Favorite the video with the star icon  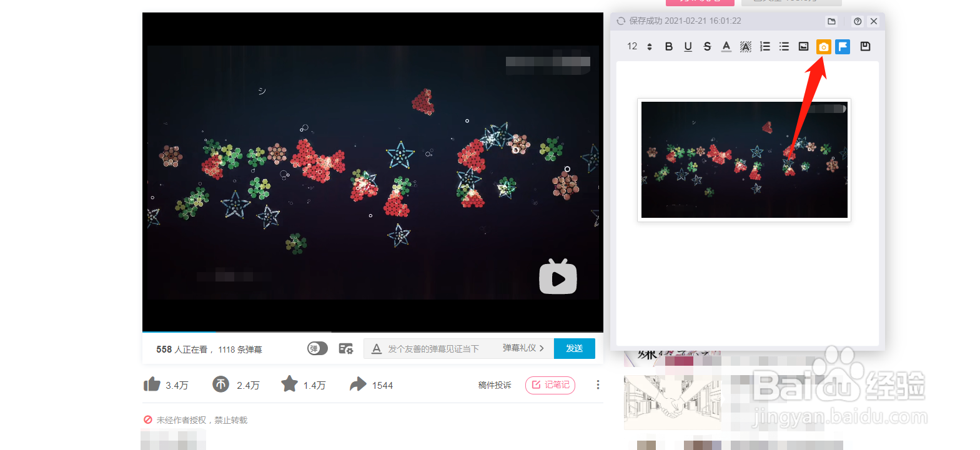click(289, 384)
